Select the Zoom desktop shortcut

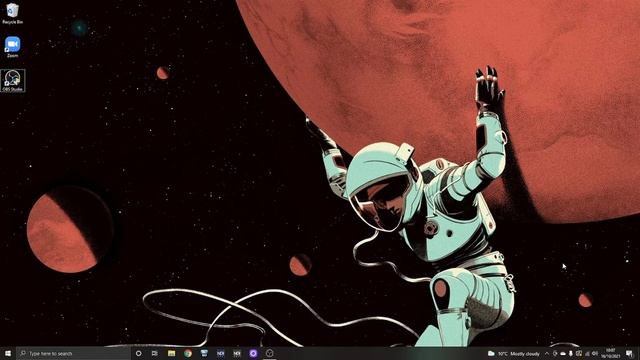click(x=13, y=47)
